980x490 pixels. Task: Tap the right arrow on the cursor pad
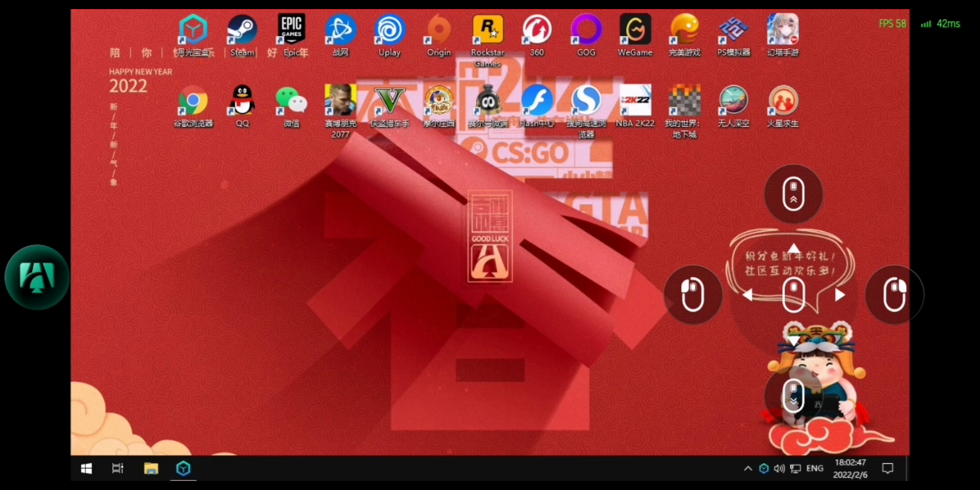[840, 295]
